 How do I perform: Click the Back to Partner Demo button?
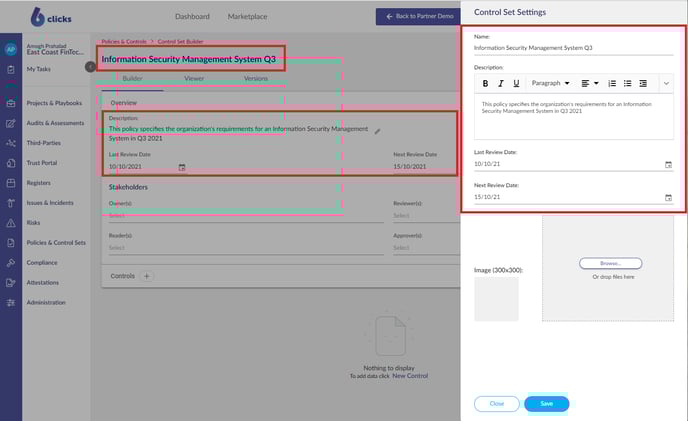419,16
